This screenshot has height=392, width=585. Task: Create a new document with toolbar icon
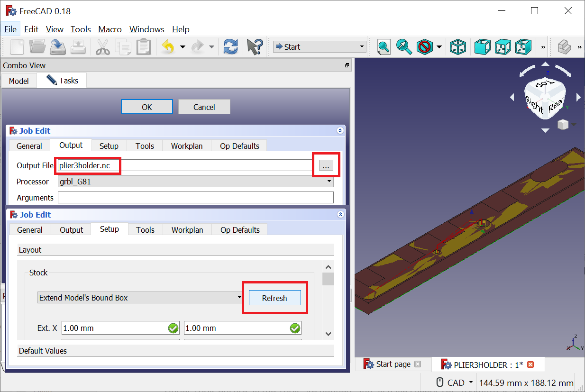click(18, 47)
